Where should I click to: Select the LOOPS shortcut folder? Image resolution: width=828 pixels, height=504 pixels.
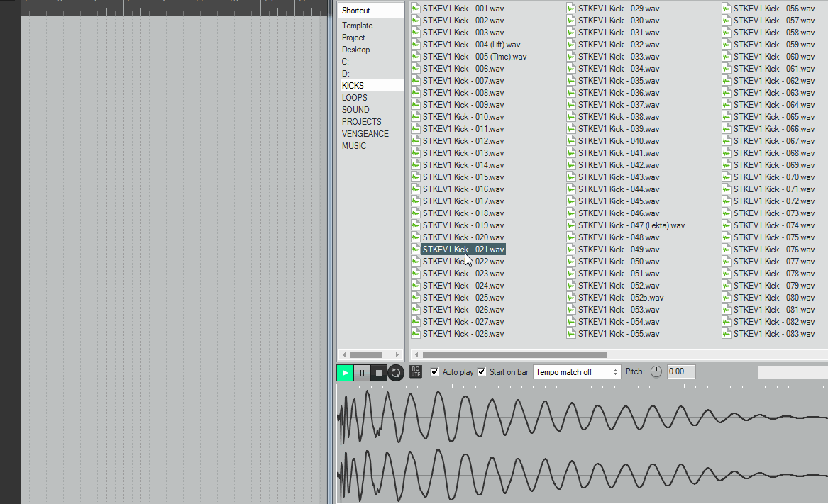click(x=355, y=98)
